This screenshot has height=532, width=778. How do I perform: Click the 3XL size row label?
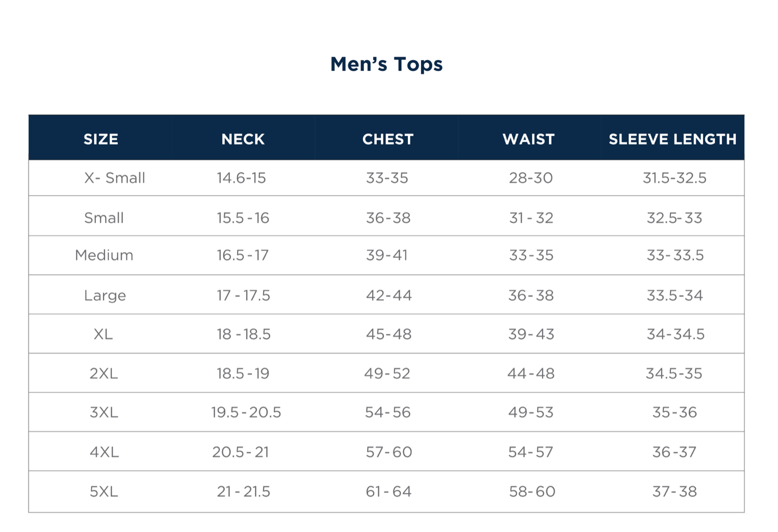point(103,412)
